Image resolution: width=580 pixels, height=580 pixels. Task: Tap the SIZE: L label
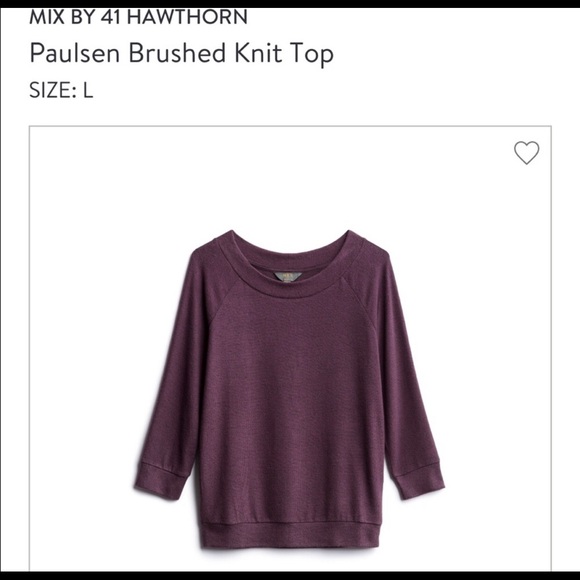pyautogui.click(x=61, y=90)
